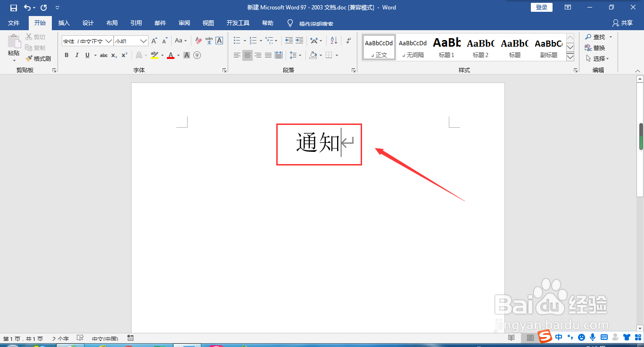The image size is (644, 347).
Task: Open the line spacing dropdown
Action: point(296,55)
